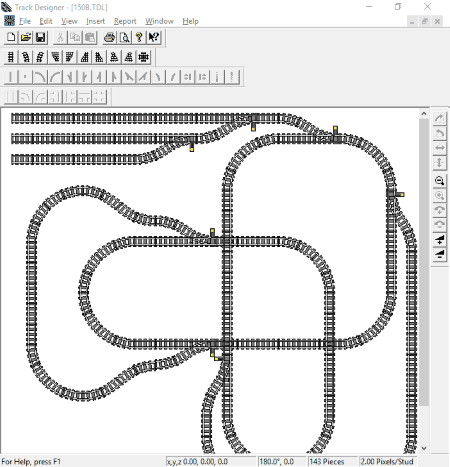The image size is (450, 467).
Task: Click vertical scrollbar up arrow
Action: [x=424, y=114]
